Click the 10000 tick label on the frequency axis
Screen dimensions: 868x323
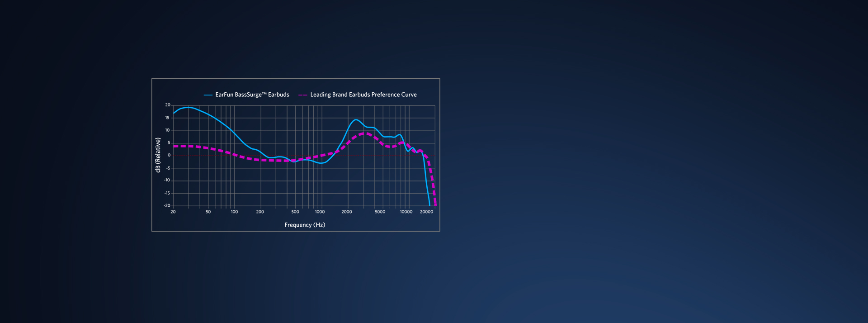pos(406,212)
